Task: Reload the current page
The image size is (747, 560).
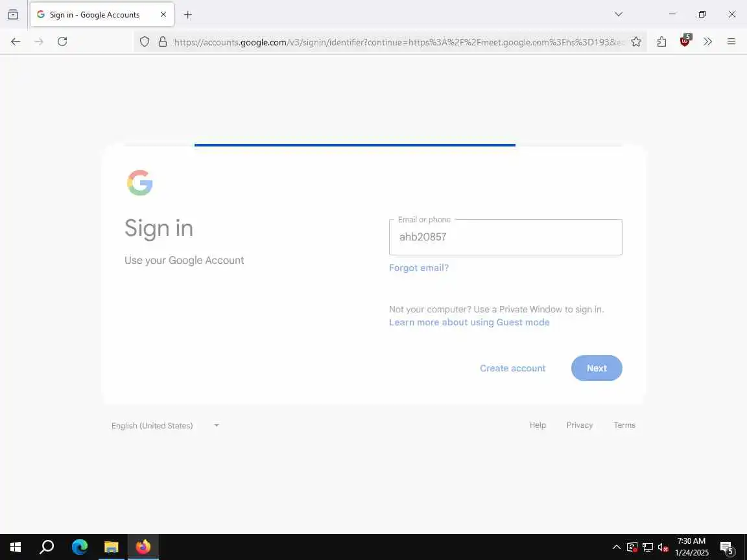Action: coord(62,41)
